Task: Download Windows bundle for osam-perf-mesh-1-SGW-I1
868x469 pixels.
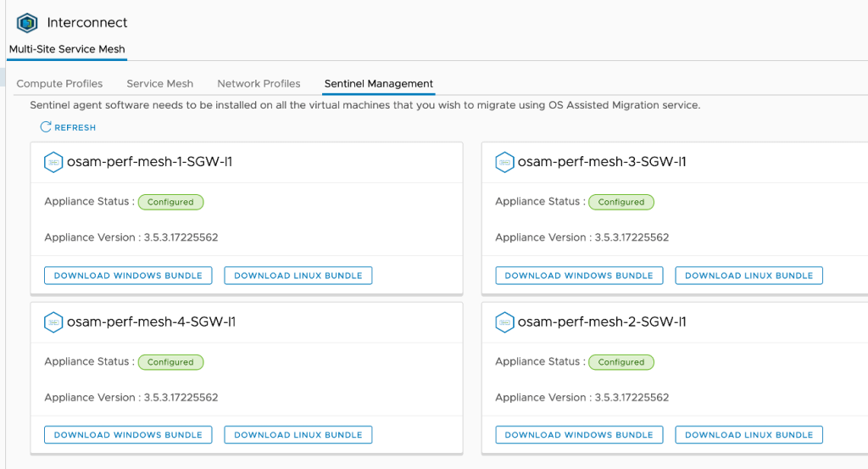Action: pyautogui.click(x=128, y=276)
